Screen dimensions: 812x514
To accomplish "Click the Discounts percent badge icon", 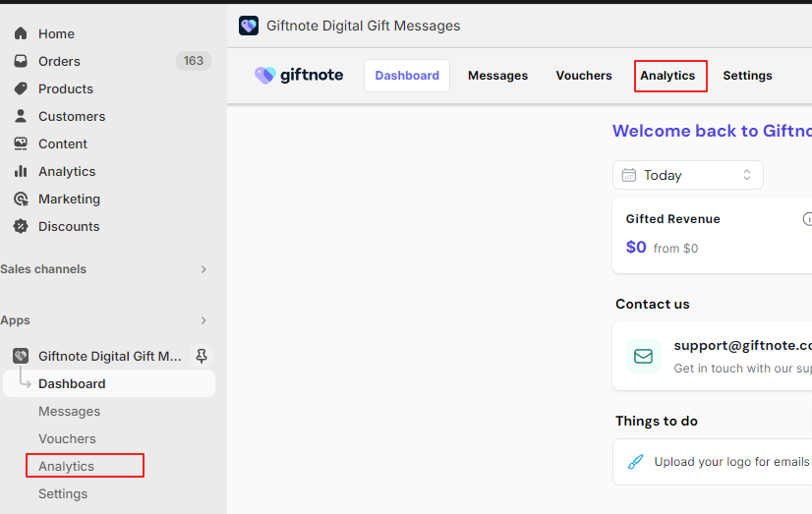I will (21, 226).
